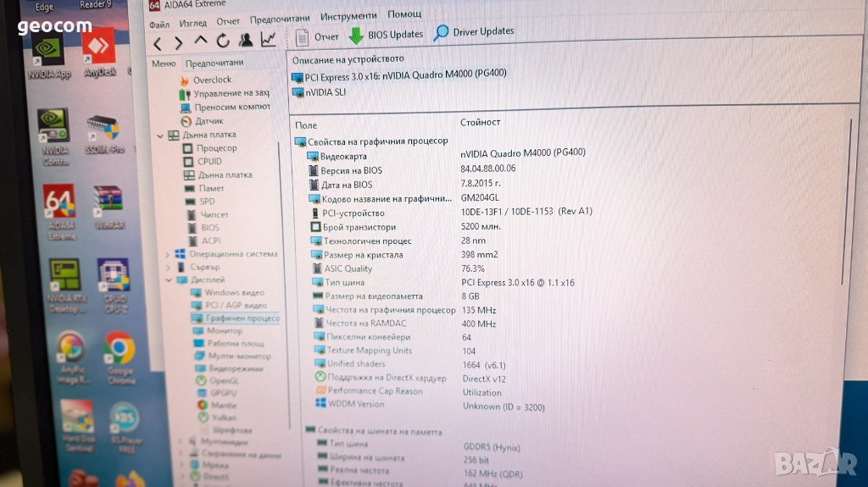Viewport: 868px width, 487px height.
Task: Open the graph chart toolbar icon
Action: (268, 39)
